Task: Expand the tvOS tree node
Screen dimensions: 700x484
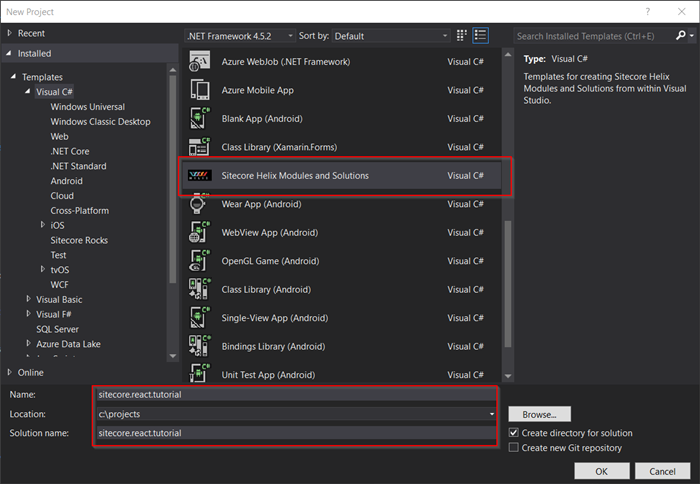Action: coord(42,269)
